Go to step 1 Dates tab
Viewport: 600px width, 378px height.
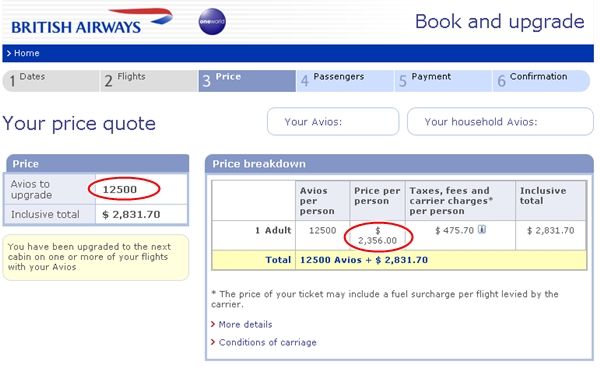(x=51, y=81)
